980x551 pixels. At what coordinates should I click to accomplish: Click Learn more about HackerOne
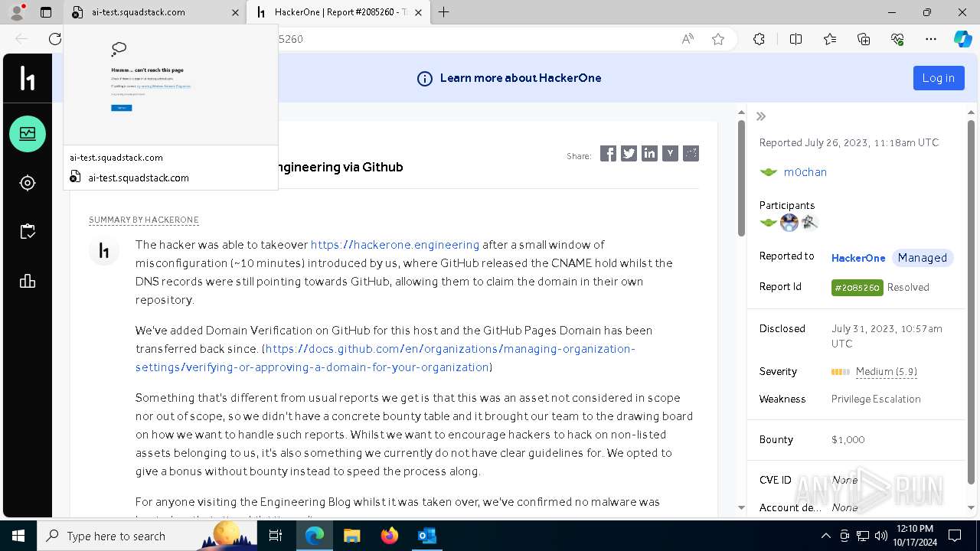(521, 78)
